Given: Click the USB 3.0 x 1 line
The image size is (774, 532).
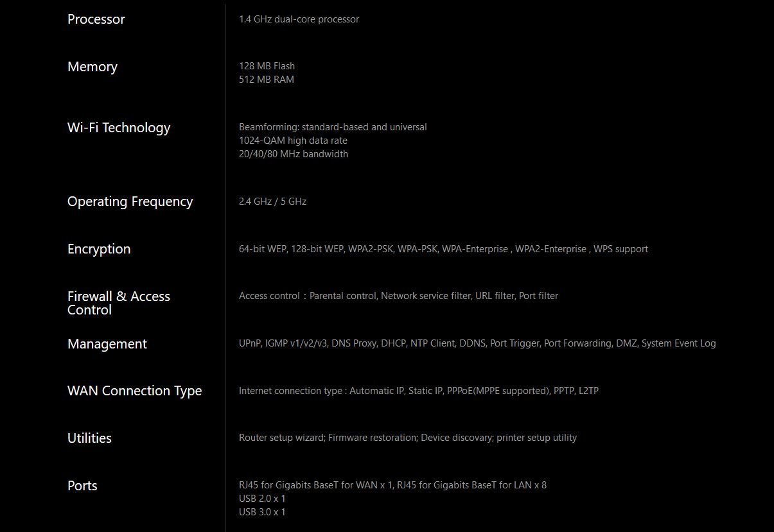Looking at the screenshot, I should 262,512.
